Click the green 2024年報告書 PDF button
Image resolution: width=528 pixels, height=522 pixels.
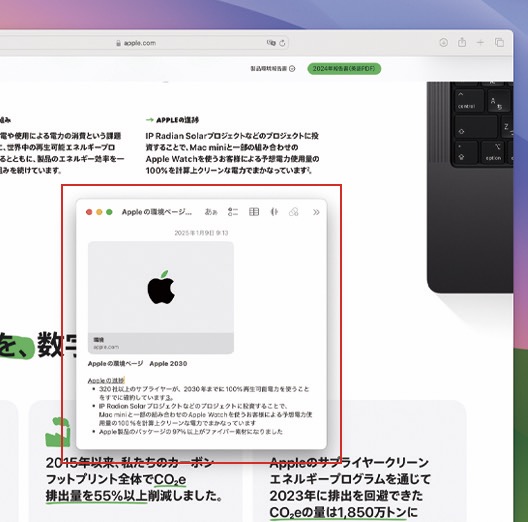[x=344, y=69]
